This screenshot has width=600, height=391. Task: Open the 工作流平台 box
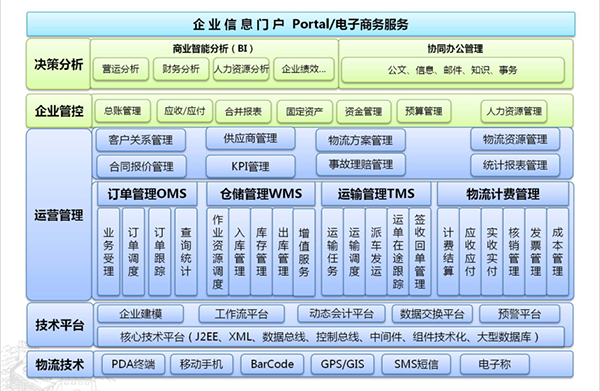click(241, 314)
